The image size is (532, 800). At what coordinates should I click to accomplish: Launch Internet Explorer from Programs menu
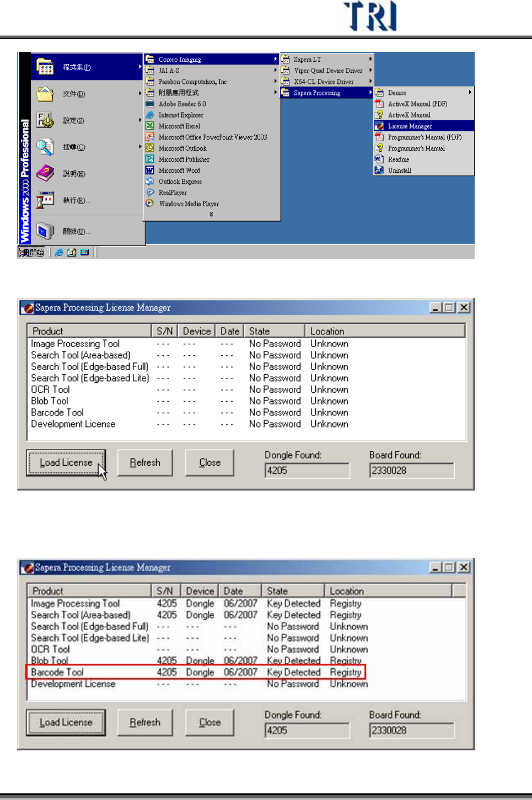pos(212,115)
